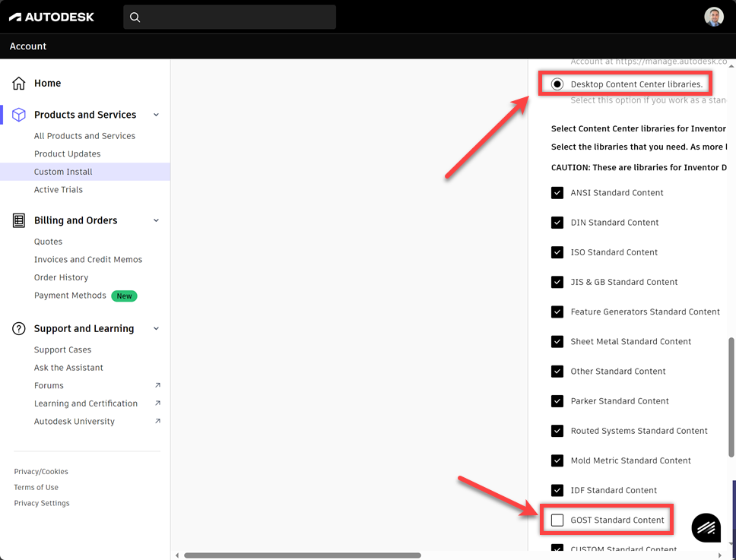Open the assistant widget at bottom right

[x=706, y=527]
